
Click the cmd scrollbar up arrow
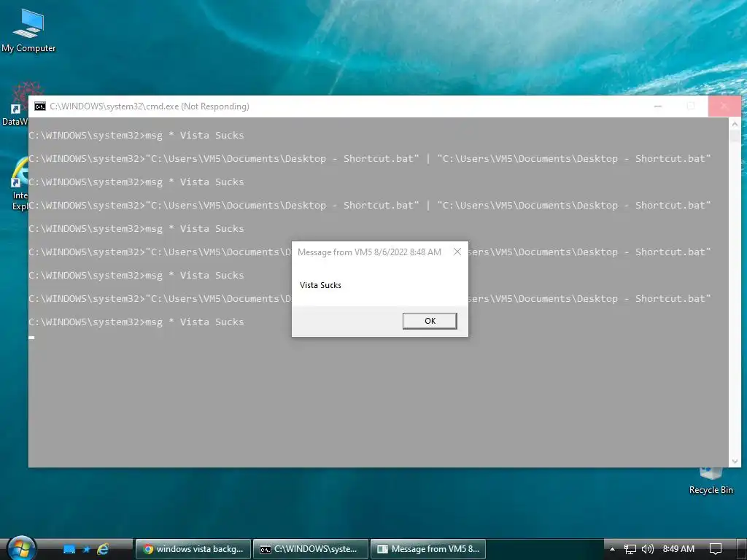click(x=735, y=124)
